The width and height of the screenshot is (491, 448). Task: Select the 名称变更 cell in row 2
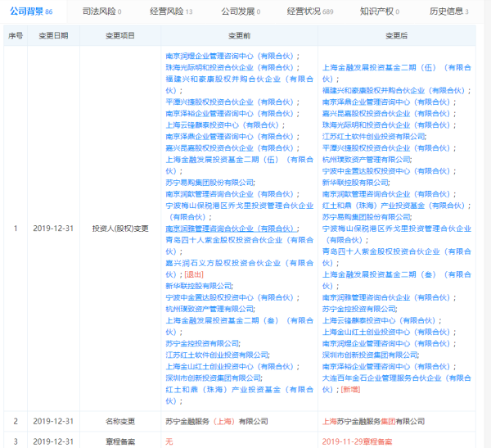click(120, 421)
